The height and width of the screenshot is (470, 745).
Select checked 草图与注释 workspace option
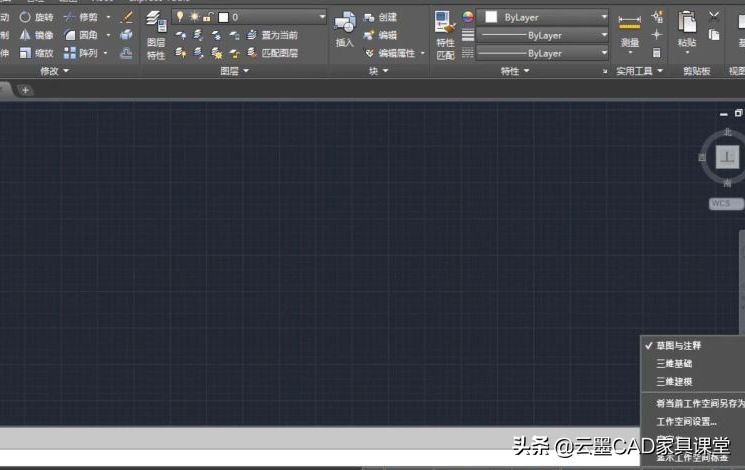pyautogui.click(x=679, y=345)
